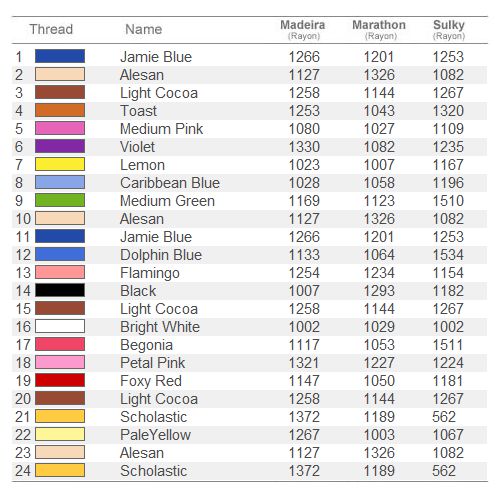This screenshot has height=492, width=500.
Task: Select the Dolphin Blue row name
Action: [x=161, y=255]
